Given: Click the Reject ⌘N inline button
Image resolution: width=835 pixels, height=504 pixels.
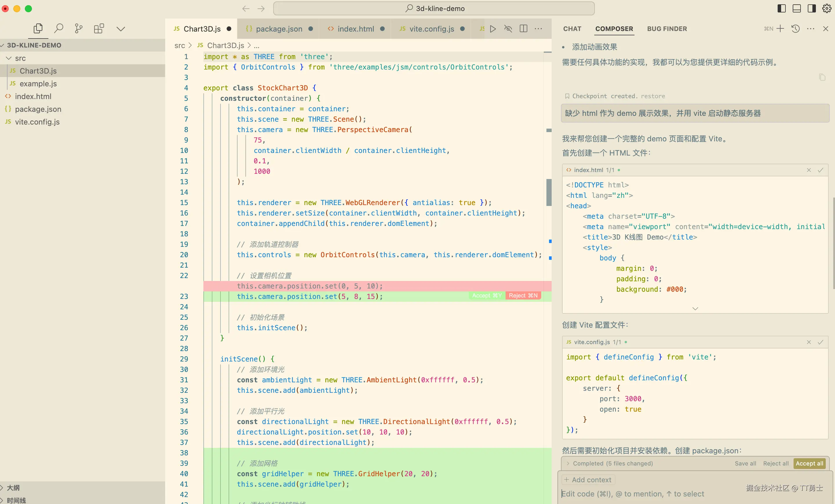Looking at the screenshot, I should [523, 296].
